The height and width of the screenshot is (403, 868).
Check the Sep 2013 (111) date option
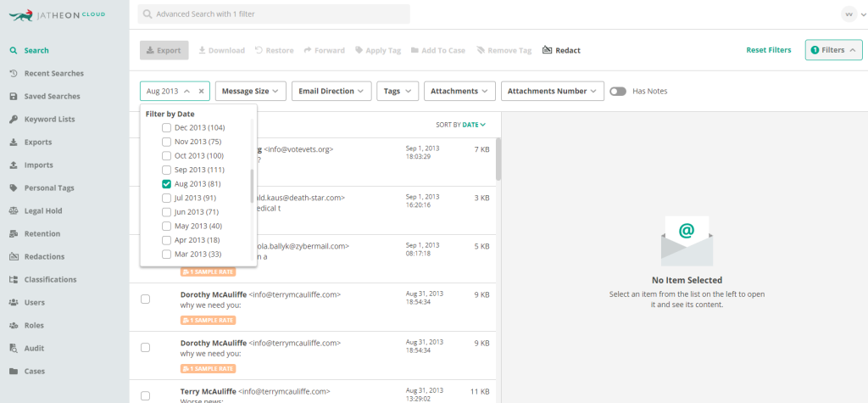[166, 170]
